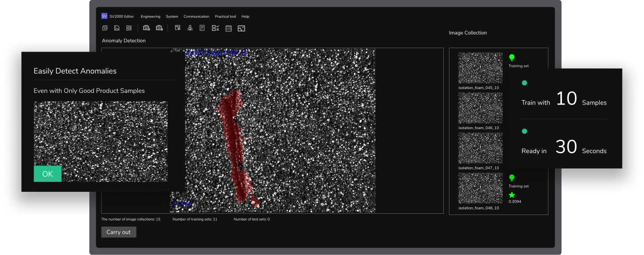Open the storage database icon
The width and height of the screenshot is (644, 255).
coord(229,28)
